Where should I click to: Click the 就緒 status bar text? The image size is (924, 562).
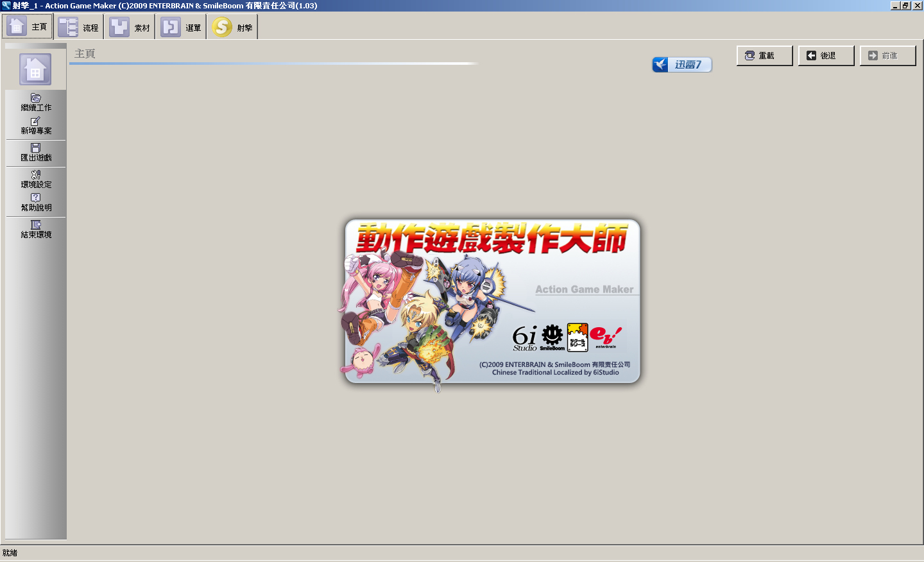pos(10,553)
